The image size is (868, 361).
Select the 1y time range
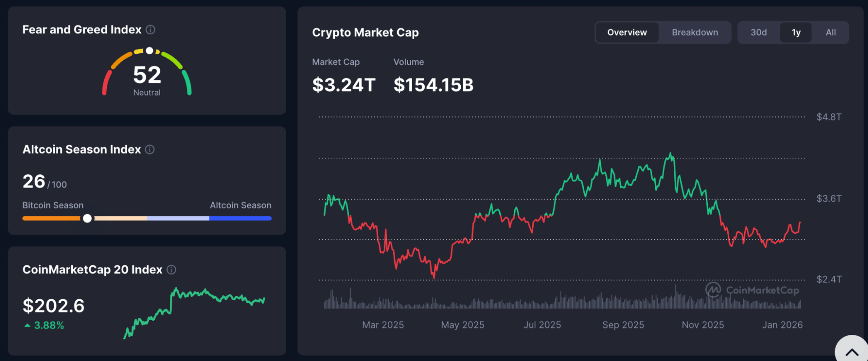click(x=796, y=33)
